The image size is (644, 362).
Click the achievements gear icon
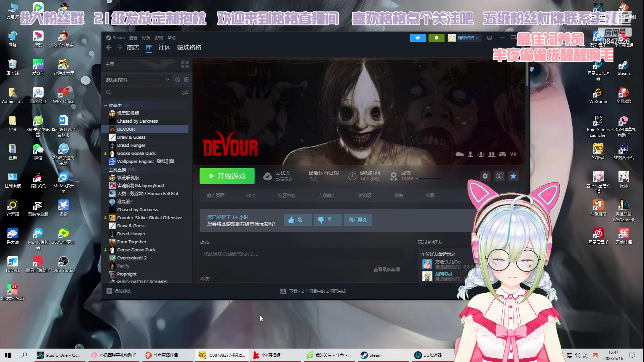(x=393, y=176)
